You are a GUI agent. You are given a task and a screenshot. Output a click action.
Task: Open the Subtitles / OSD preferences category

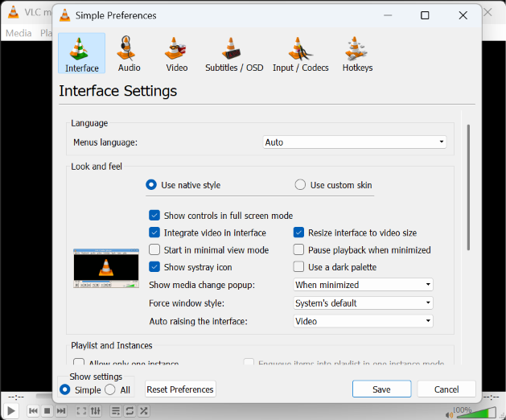click(234, 53)
